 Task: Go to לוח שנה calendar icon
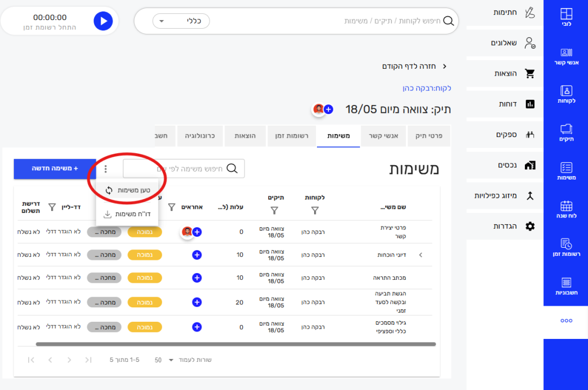(566, 210)
